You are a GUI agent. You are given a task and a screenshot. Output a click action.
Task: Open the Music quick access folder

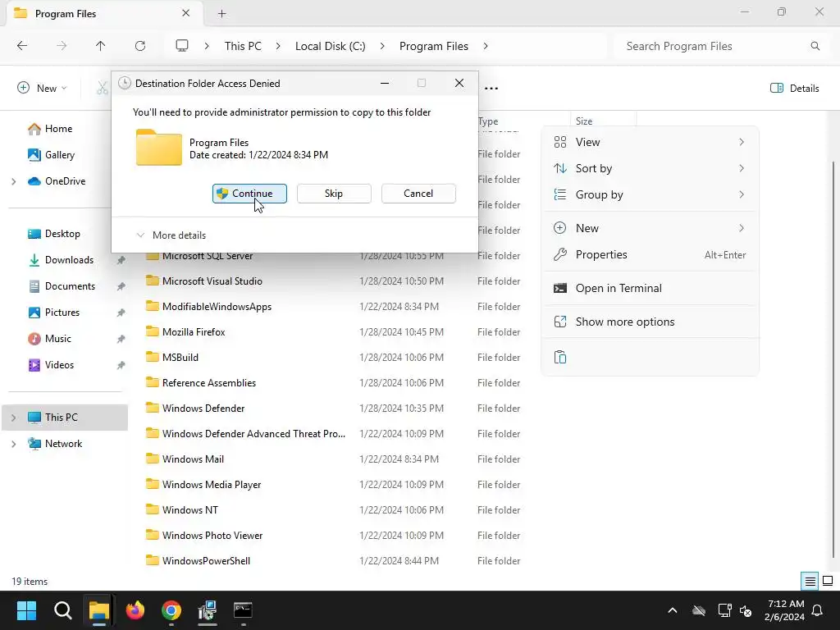(x=58, y=339)
